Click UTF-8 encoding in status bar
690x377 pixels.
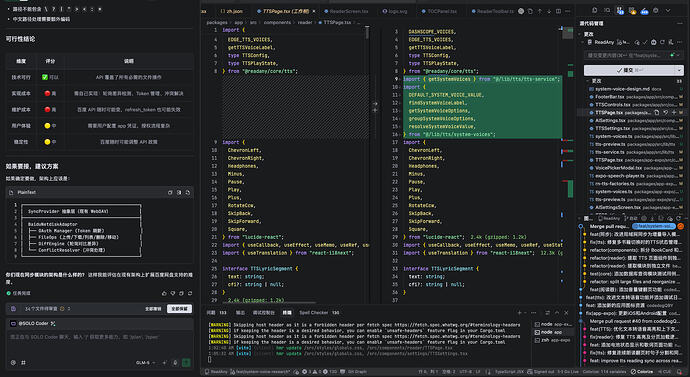(466, 372)
